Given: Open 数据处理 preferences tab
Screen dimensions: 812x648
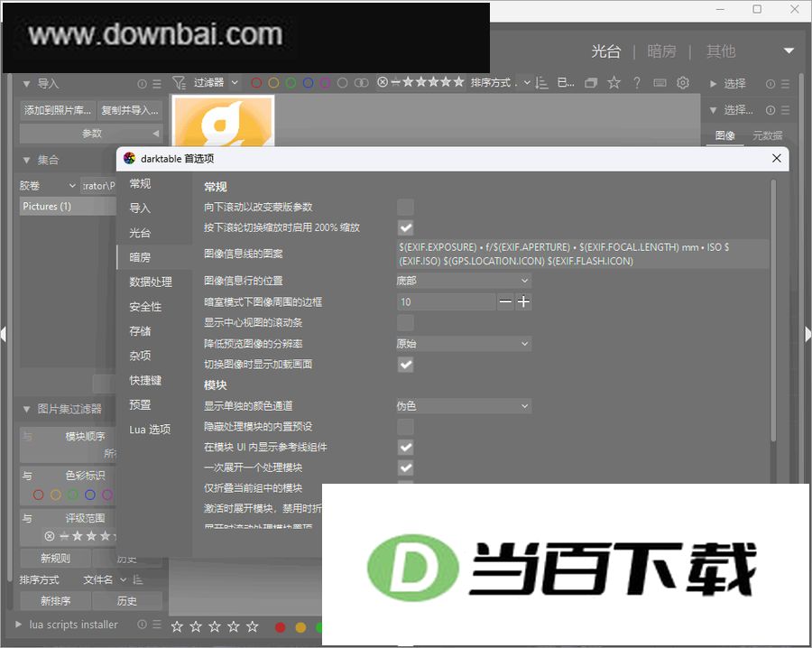Looking at the screenshot, I should click(x=151, y=282).
